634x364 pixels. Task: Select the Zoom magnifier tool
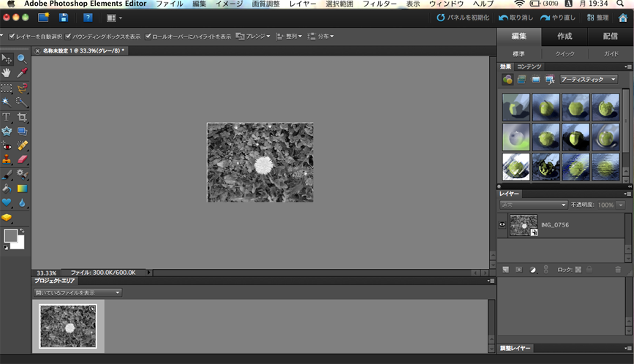pyautogui.click(x=22, y=58)
